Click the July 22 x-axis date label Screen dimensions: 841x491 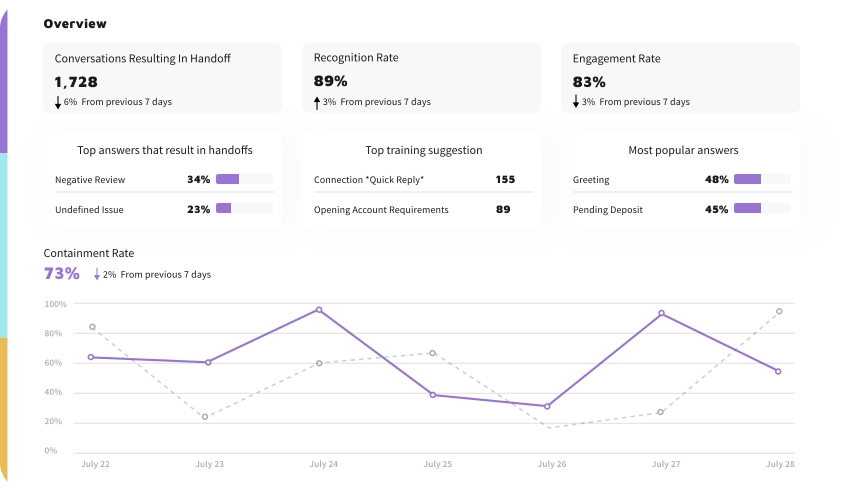94,464
